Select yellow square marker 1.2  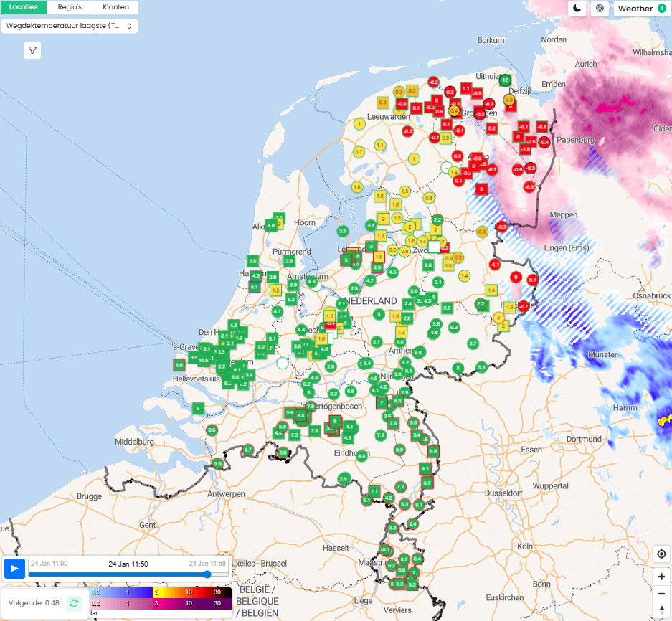(x=275, y=290)
